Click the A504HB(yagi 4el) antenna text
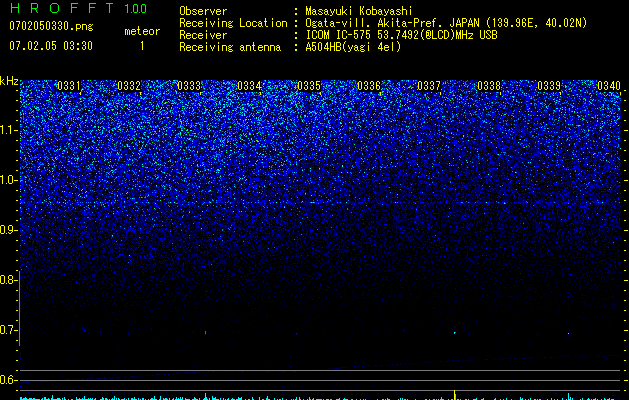The image size is (629, 400). point(353,47)
